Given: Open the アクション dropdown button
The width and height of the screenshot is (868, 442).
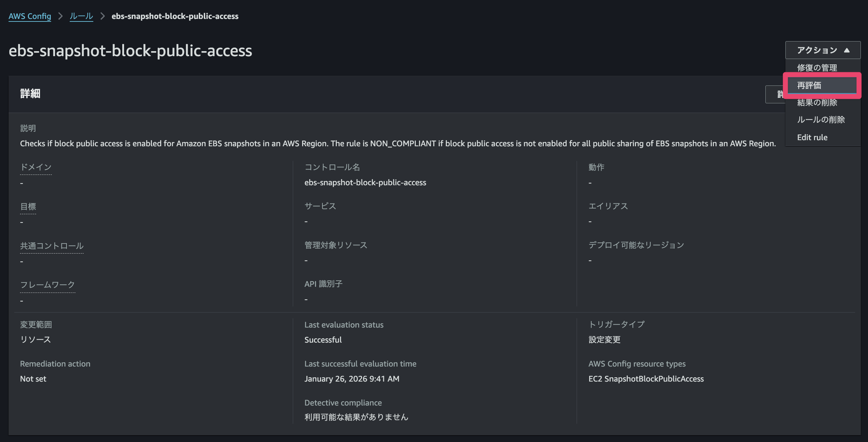Looking at the screenshot, I should click(x=817, y=50).
